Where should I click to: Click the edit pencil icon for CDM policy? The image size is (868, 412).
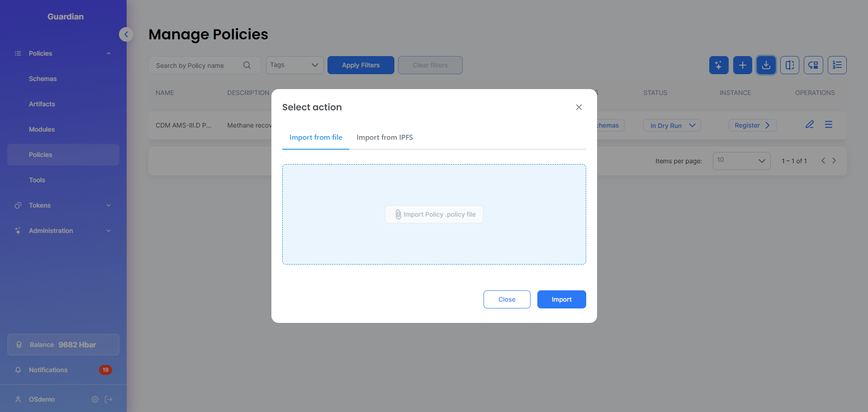(809, 125)
